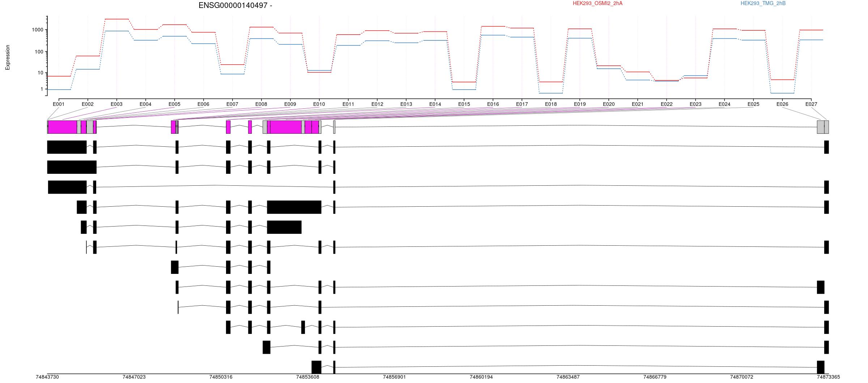Click exon label E017
This screenshot has height=383, width=868.
click(522, 104)
